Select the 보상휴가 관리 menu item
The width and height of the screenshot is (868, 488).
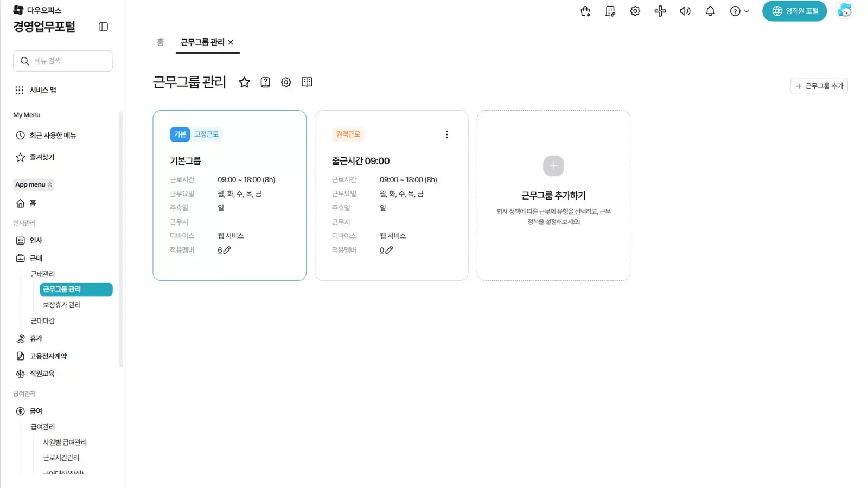[62, 304]
